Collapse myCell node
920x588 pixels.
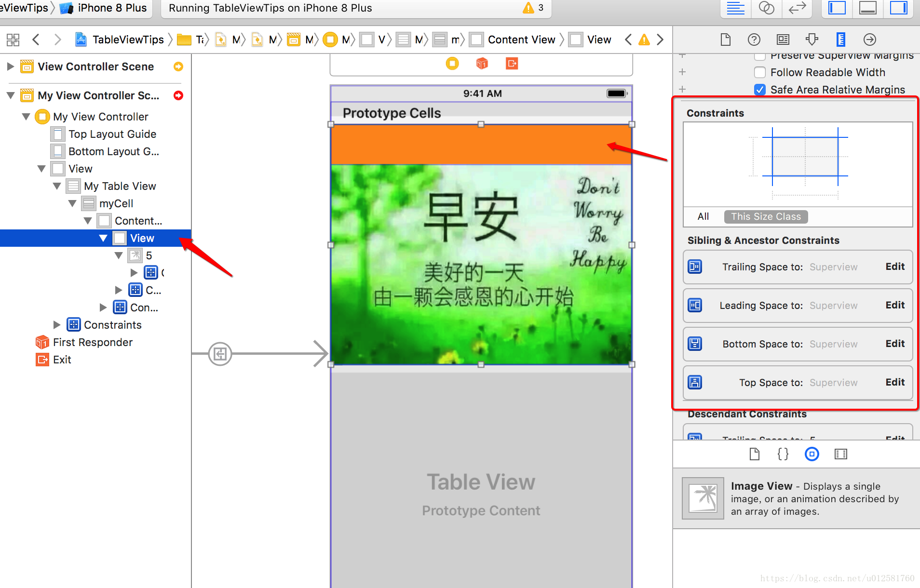[72, 203]
